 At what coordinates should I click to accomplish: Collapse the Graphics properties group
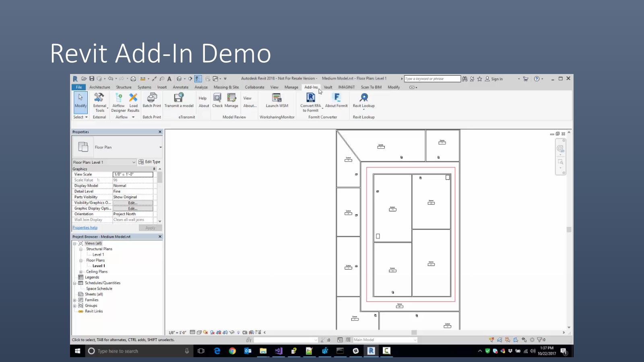coord(154,169)
